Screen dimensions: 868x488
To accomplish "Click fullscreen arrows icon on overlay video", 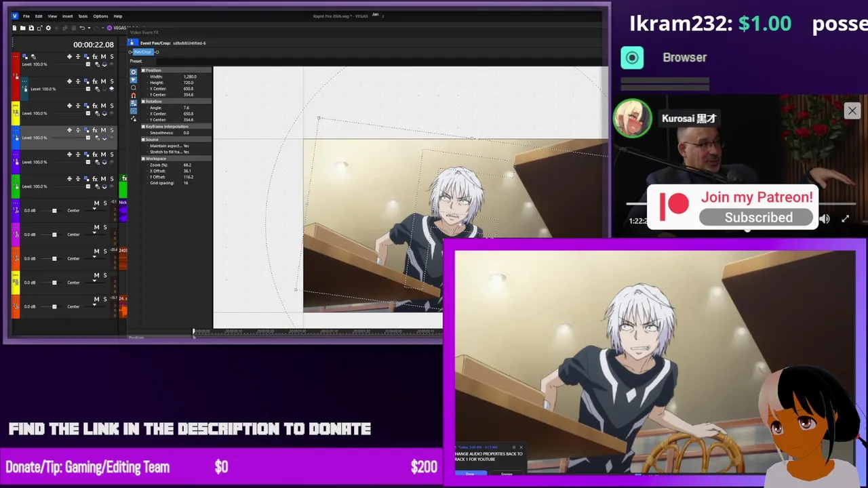I will [x=845, y=219].
